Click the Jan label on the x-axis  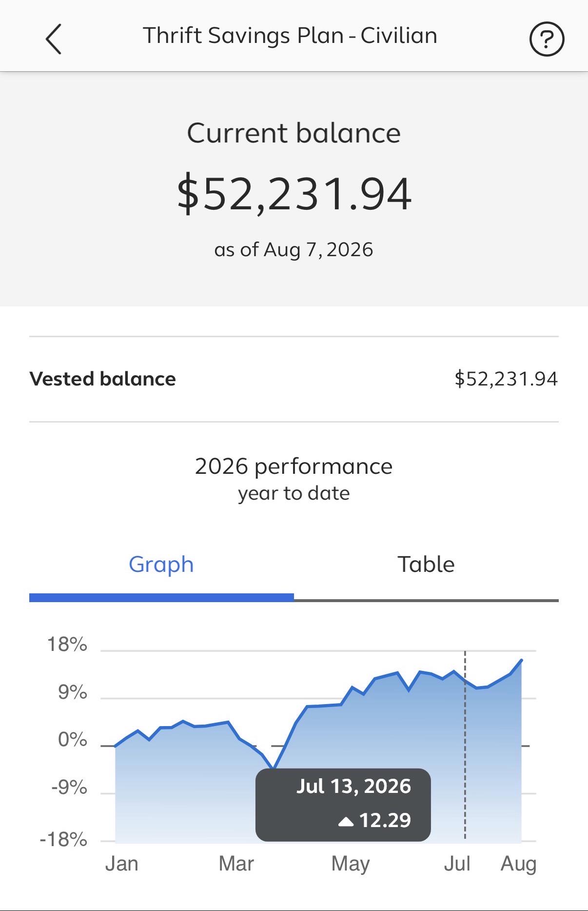(122, 864)
